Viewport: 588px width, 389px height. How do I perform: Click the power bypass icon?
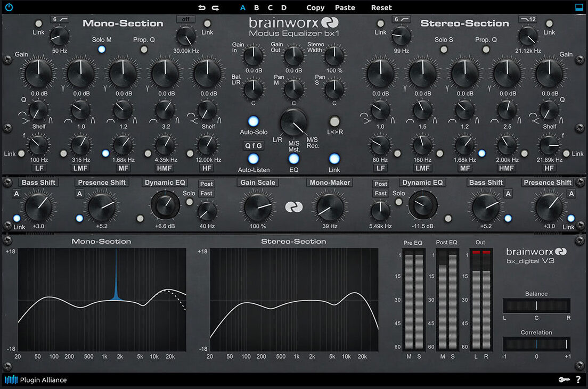(x=9, y=7)
